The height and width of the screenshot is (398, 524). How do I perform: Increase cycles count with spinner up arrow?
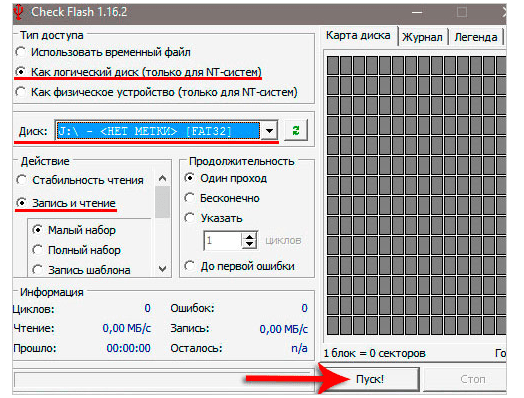click(x=249, y=237)
